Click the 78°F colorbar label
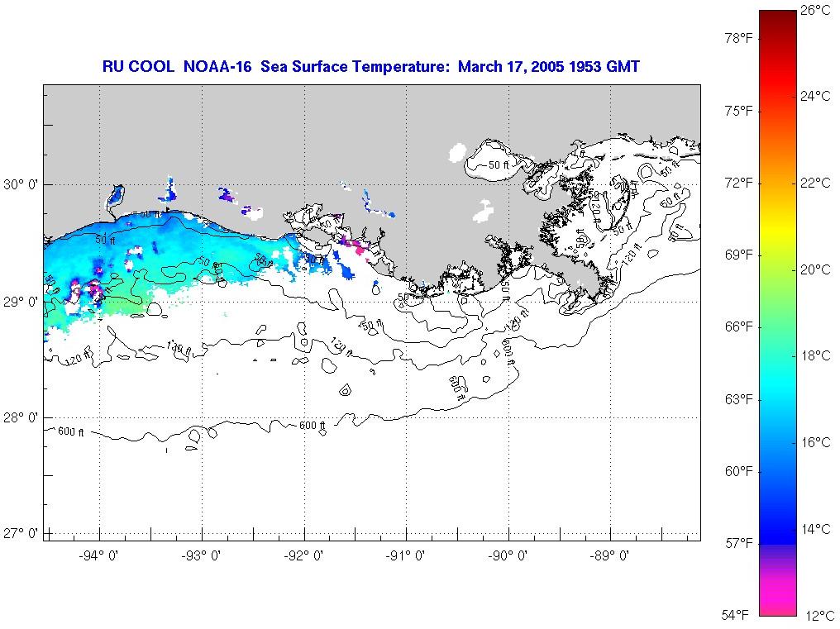 tap(739, 38)
